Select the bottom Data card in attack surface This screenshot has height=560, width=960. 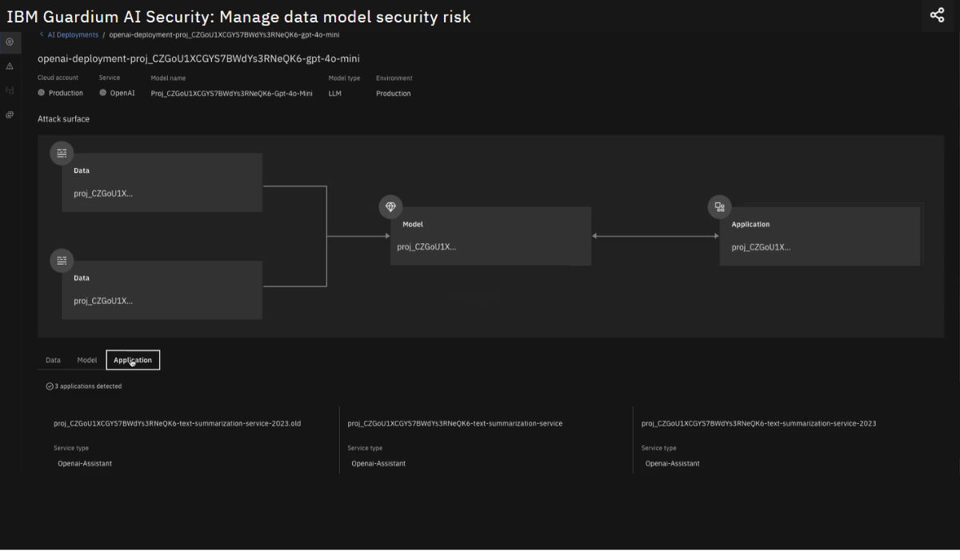(162, 290)
